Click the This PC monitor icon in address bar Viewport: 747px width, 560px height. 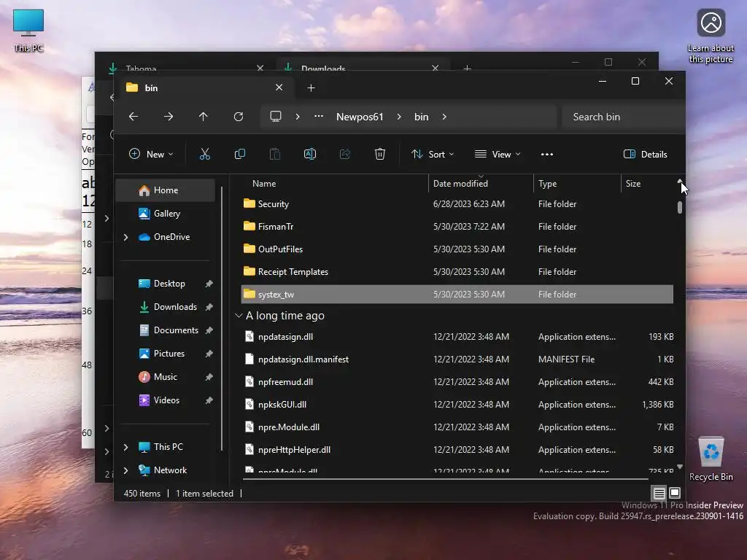point(275,117)
